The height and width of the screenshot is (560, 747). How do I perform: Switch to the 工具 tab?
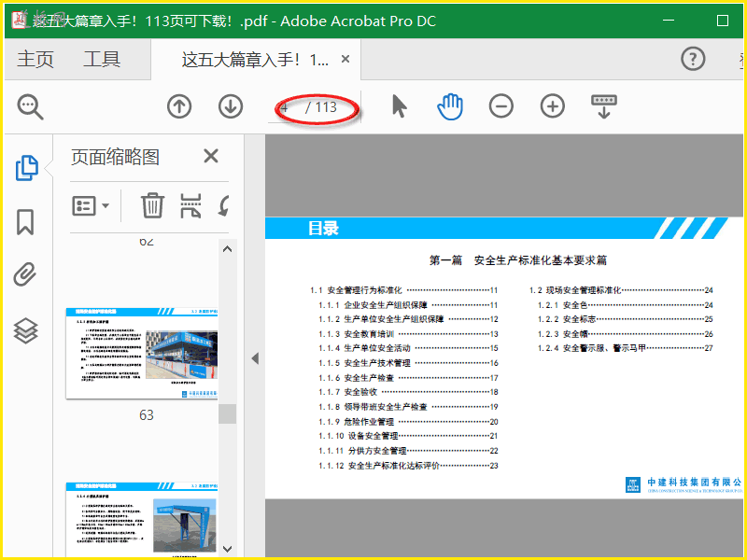point(102,60)
